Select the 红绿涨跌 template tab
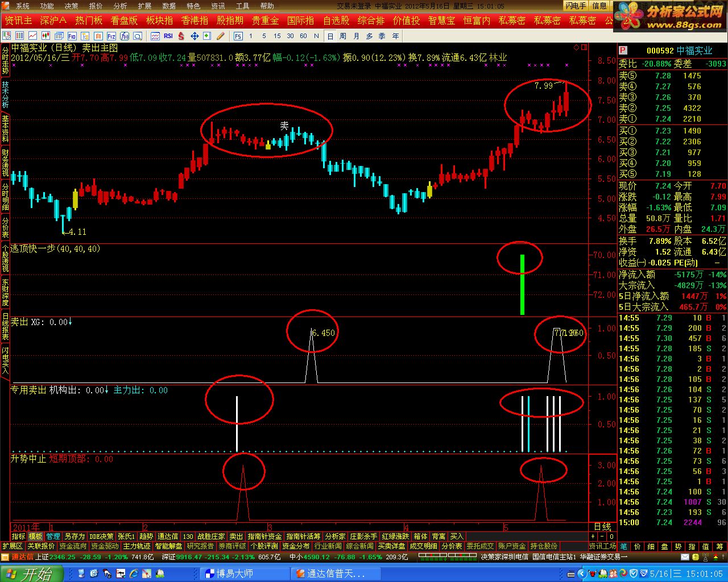 click(395, 537)
